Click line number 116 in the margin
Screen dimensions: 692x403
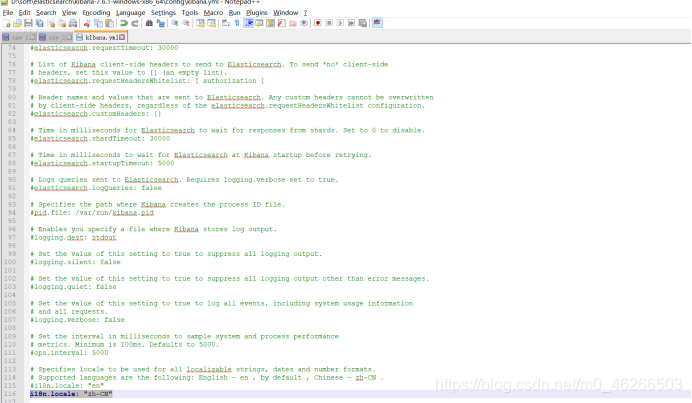[10, 394]
